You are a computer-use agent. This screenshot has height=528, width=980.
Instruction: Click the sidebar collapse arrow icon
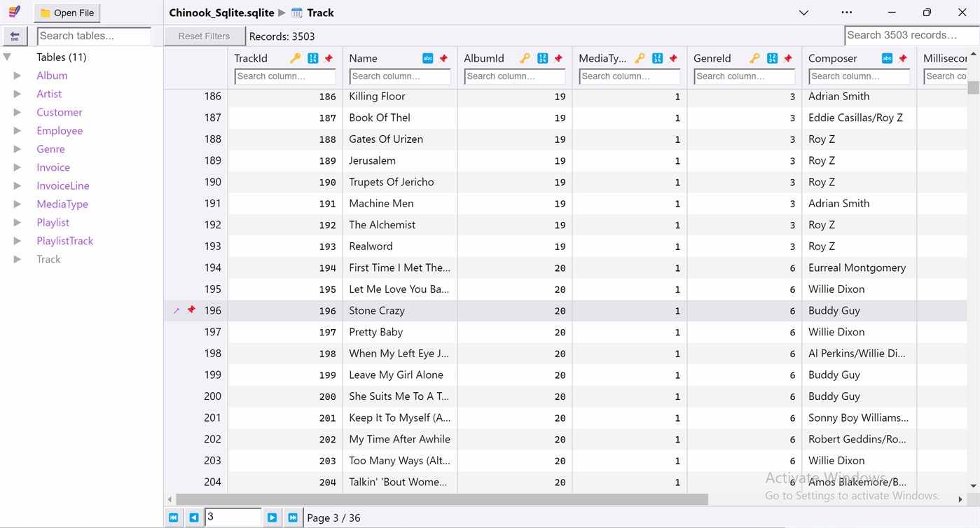[x=15, y=36]
